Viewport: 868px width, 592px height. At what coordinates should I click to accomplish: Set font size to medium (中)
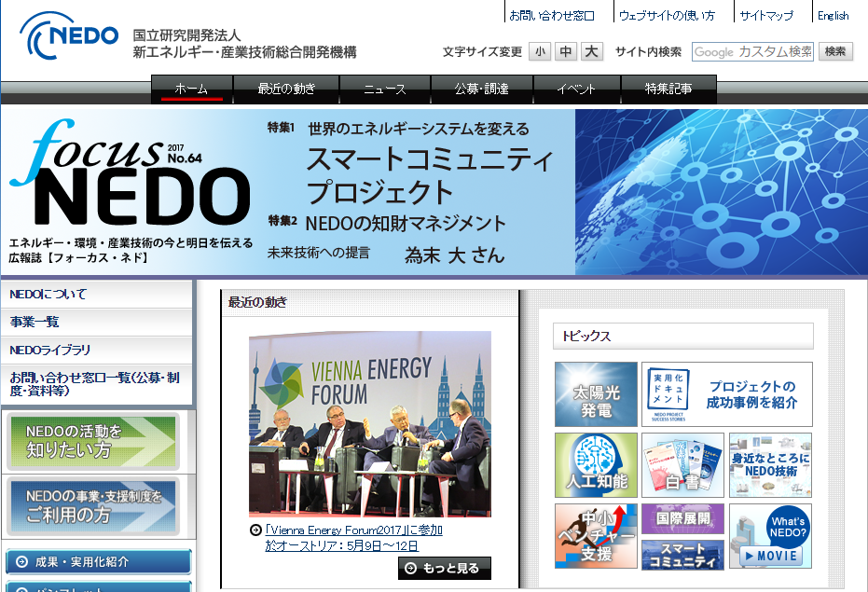[x=566, y=52]
